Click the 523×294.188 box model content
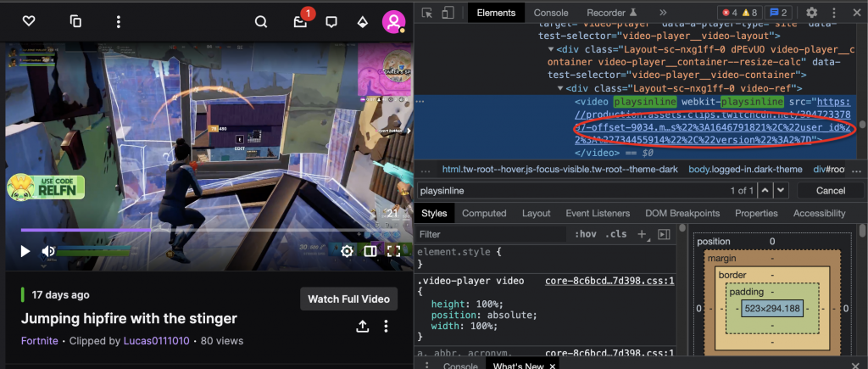 tap(772, 309)
